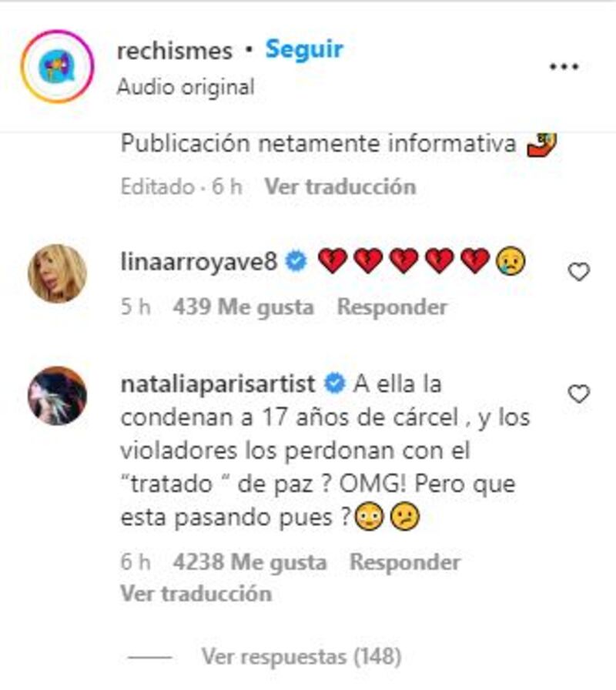Open the three-dot more options menu

point(564,67)
